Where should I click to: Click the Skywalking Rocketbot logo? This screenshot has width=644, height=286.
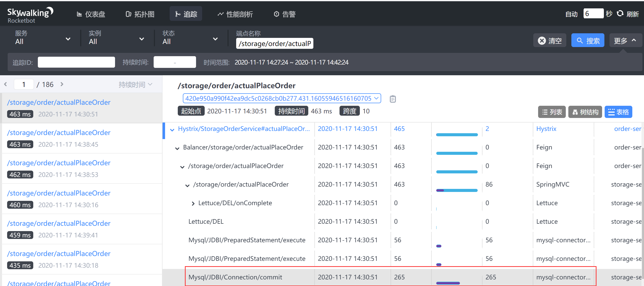tap(30, 15)
